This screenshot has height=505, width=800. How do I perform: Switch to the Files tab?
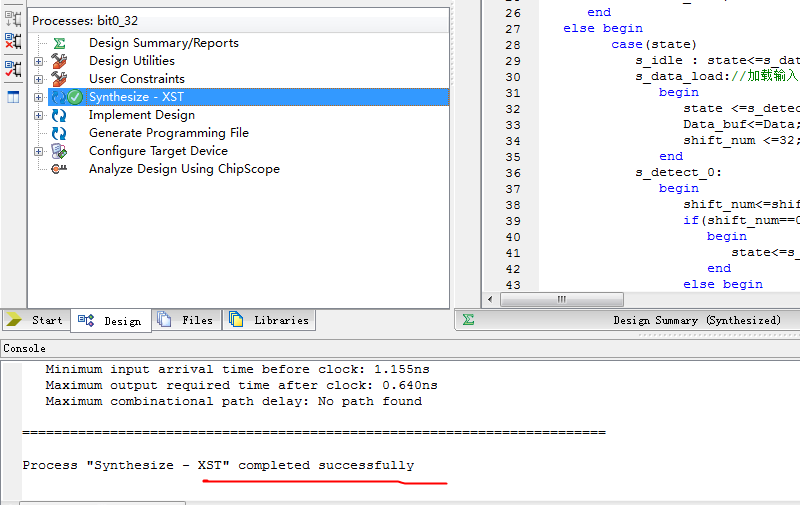click(x=187, y=320)
